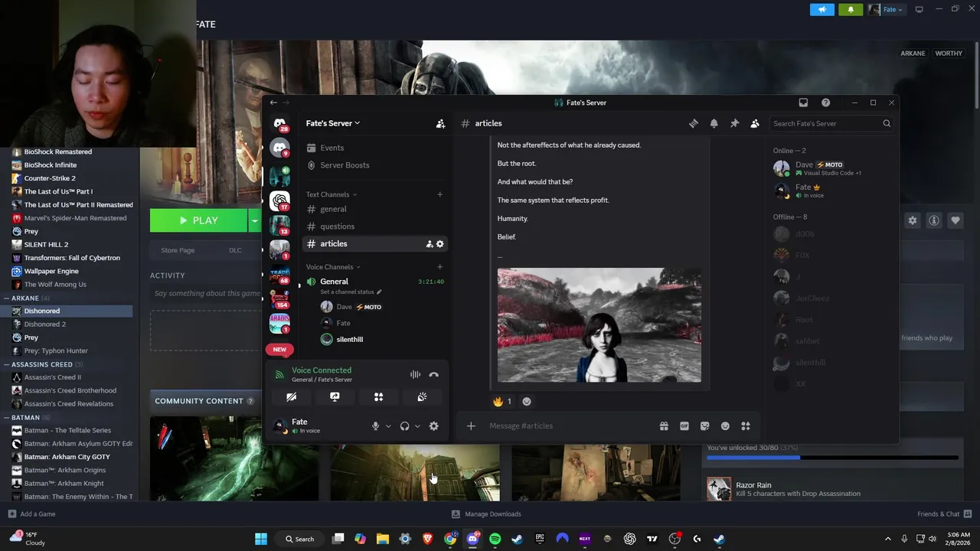
Task: Open Store Page tab in Steam
Action: (x=178, y=250)
